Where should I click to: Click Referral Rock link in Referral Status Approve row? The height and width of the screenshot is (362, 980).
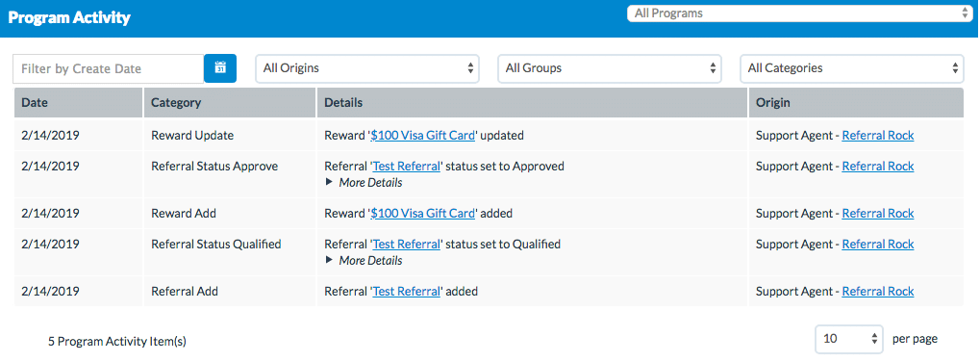point(877,167)
